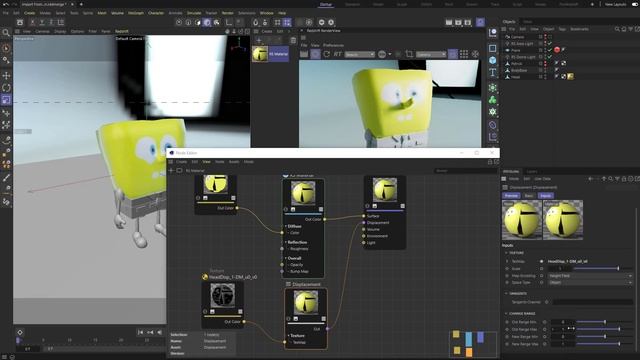This screenshot has width=640, height=360.
Task: Open the View menu in Node Editor
Action: (207, 162)
